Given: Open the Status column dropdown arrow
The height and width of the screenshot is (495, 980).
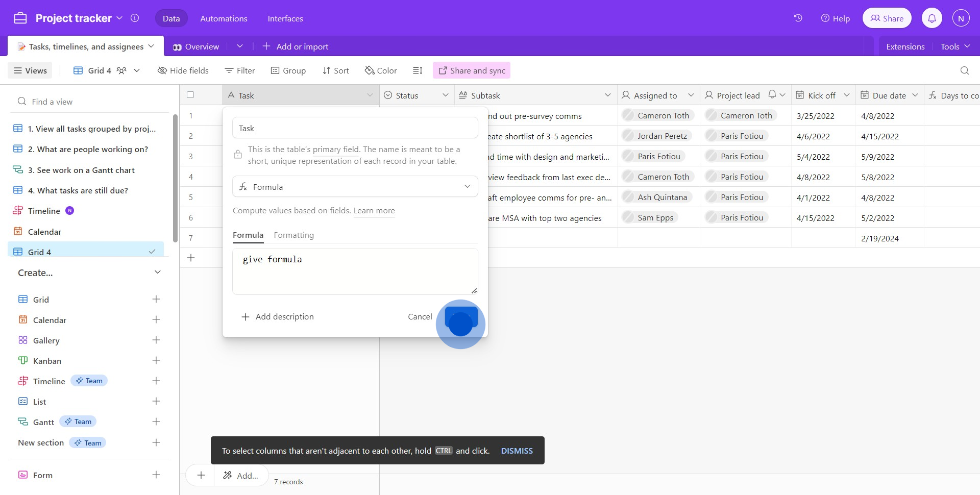Looking at the screenshot, I should [445, 95].
